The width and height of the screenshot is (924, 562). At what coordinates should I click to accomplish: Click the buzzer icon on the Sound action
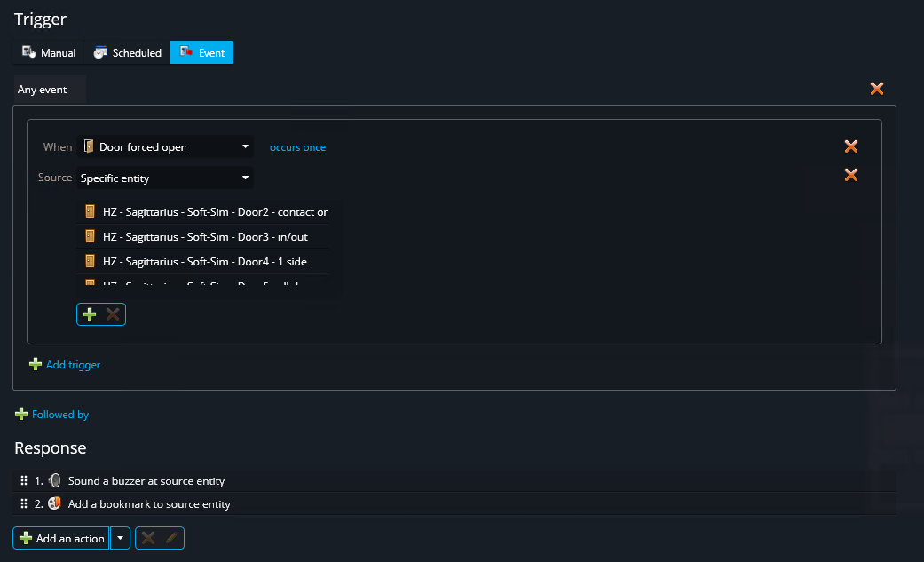click(55, 480)
